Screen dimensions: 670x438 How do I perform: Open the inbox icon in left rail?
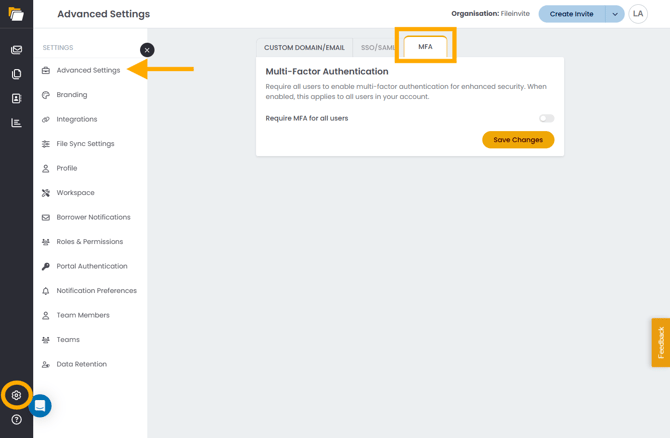point(16,50)
